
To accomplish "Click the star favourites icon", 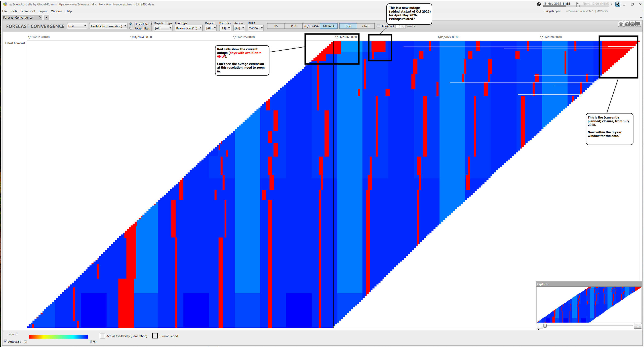I will 621,24.
